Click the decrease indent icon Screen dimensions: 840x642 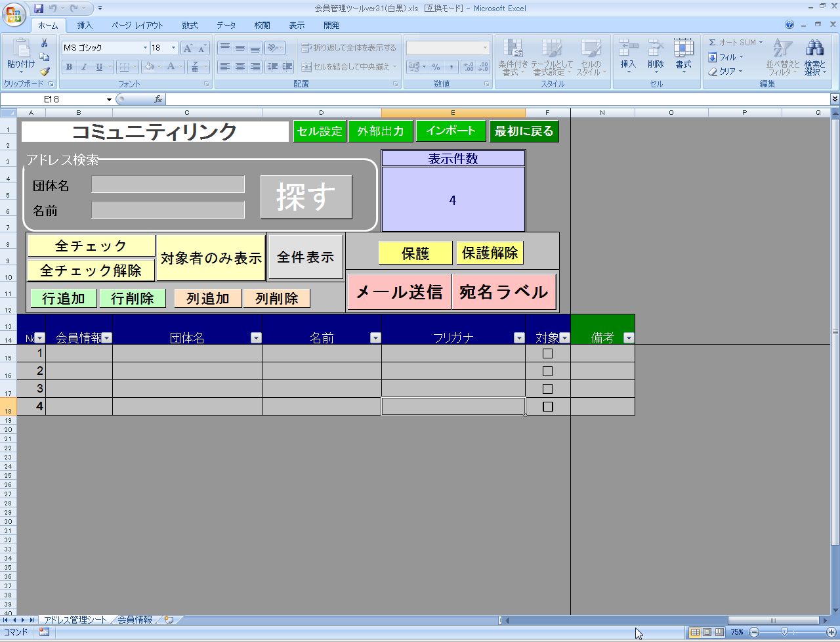272,67
